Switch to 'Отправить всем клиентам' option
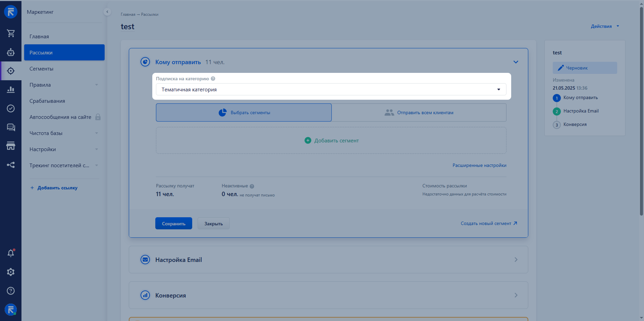 (419, 112)
